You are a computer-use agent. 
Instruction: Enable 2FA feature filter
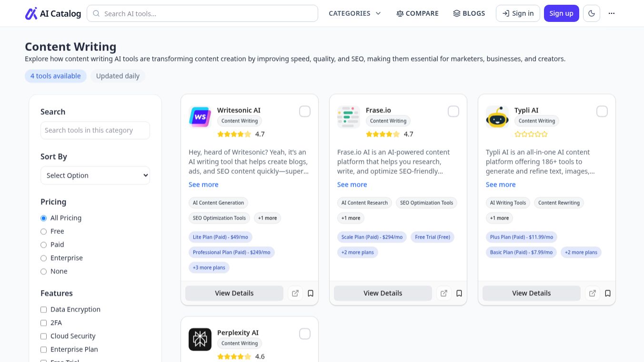coord(44,323)
